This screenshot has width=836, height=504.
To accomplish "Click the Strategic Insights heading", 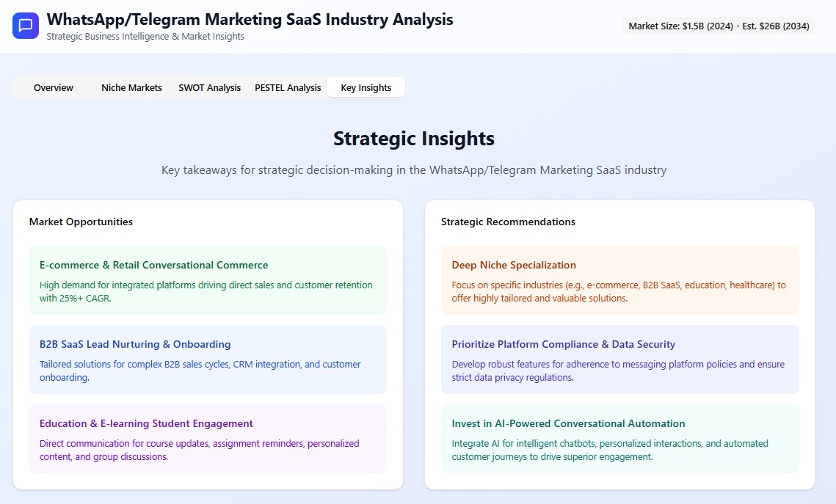I will pos(414,139).
